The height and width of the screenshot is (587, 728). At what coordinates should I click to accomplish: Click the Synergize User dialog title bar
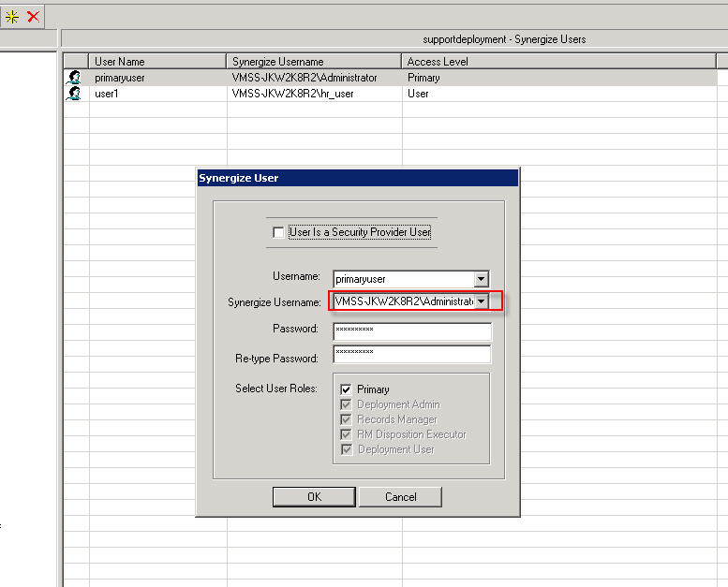(358, 178)
